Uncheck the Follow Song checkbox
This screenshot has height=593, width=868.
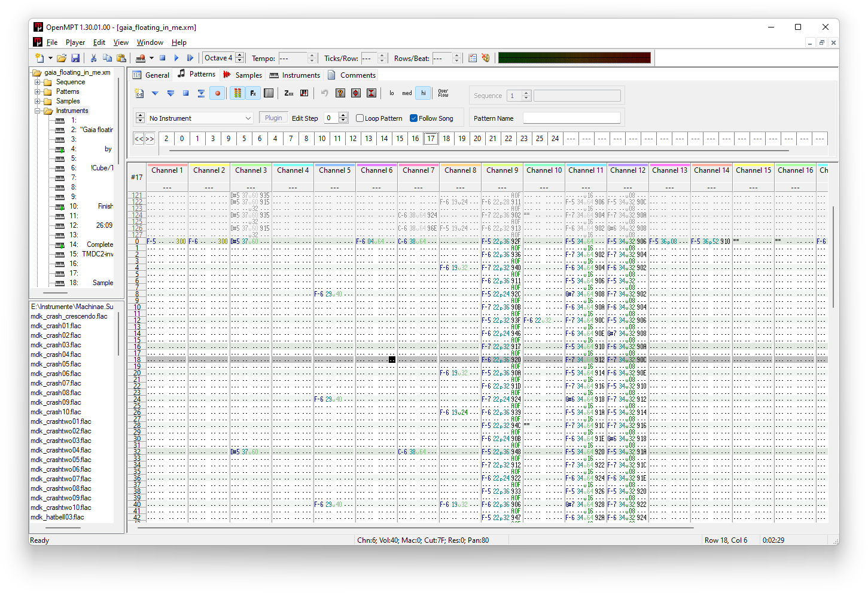pos(413,118)
